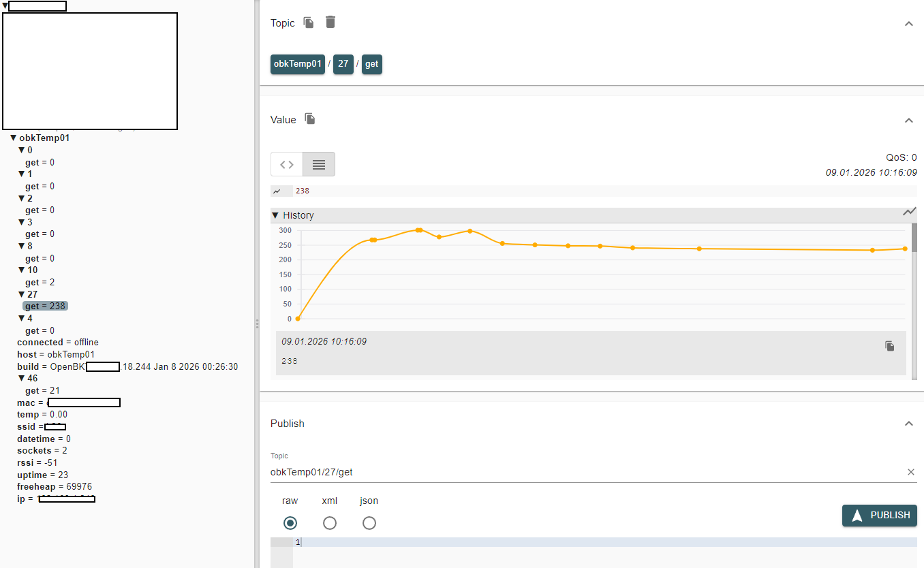924x568 pixels.
Task: Click the publish topic input field
Action: click(586, 472)
